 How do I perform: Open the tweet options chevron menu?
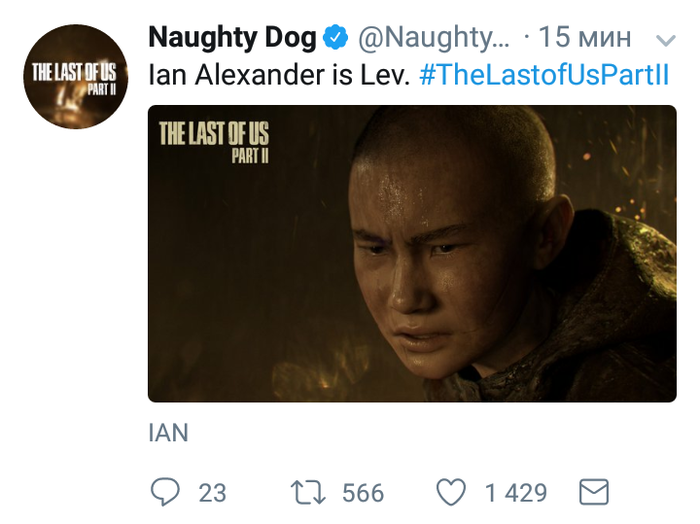(664, 40)
